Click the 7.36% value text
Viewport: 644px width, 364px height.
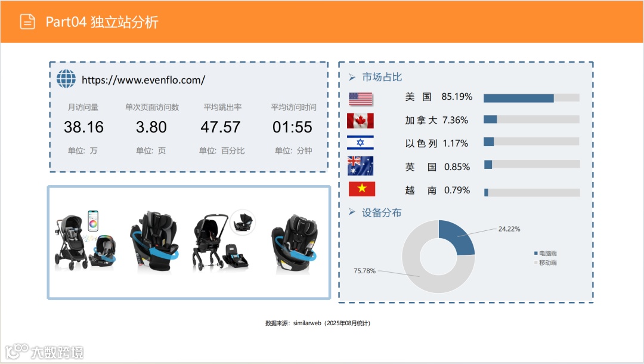click(x=455, y=120)
